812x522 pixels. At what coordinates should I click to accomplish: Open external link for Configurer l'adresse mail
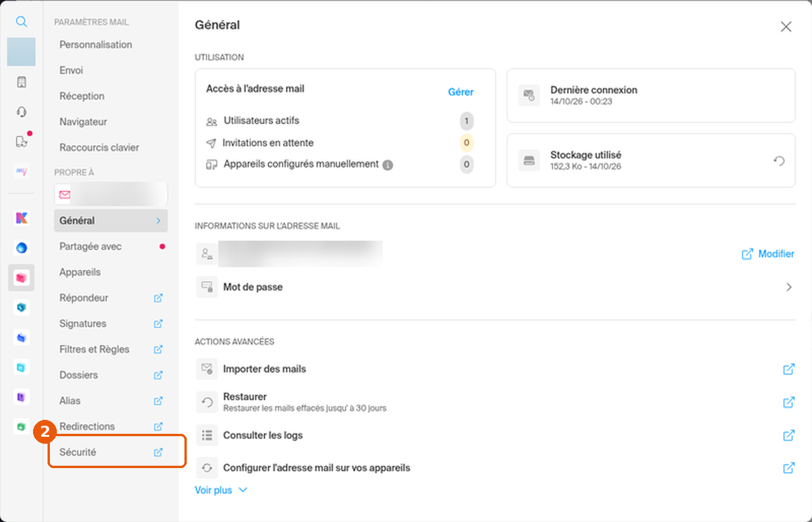tap(789, 467)
